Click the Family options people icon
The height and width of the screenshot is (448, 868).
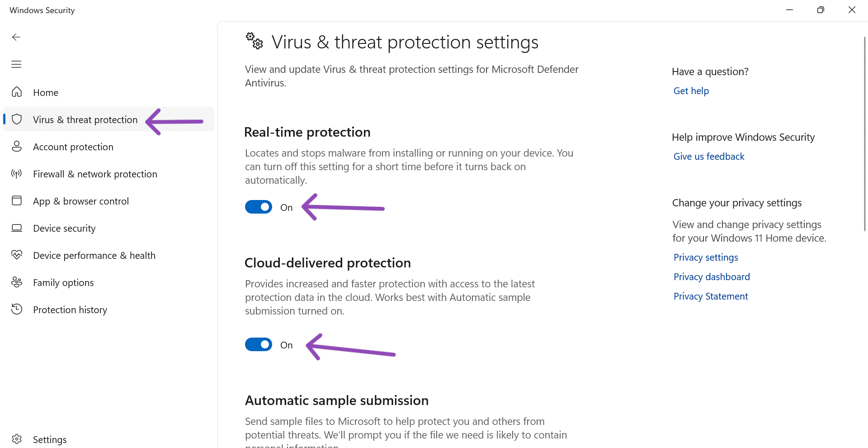point(17,282)
